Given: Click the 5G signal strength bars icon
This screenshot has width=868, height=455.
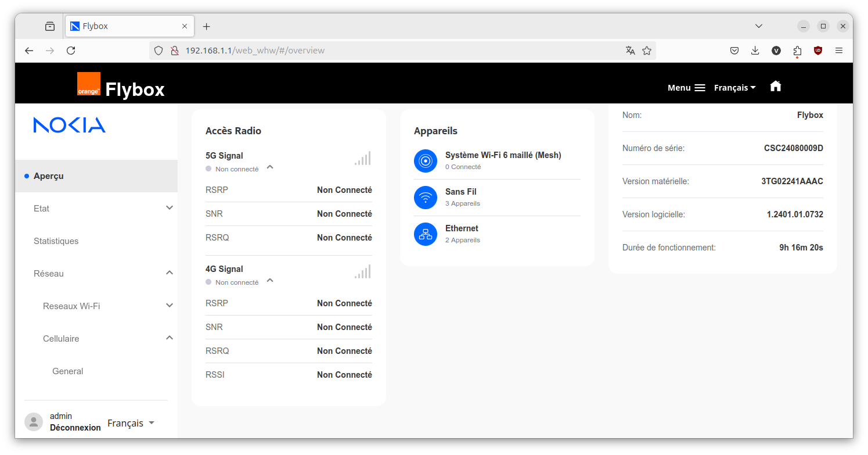Looking at the screenshot, I should pos(363,158).
